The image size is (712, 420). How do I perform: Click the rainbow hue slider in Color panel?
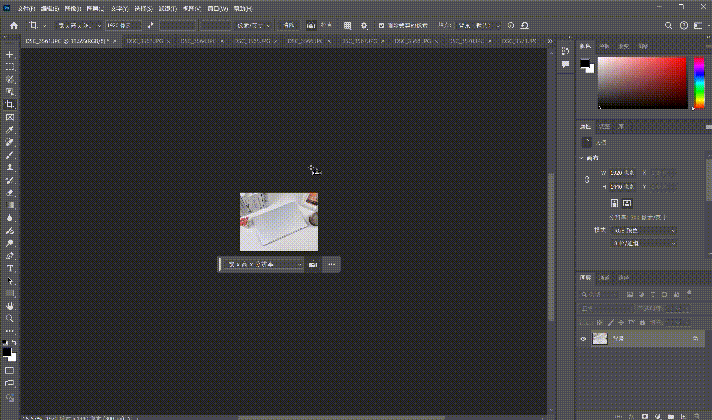[x=697, y=82]
